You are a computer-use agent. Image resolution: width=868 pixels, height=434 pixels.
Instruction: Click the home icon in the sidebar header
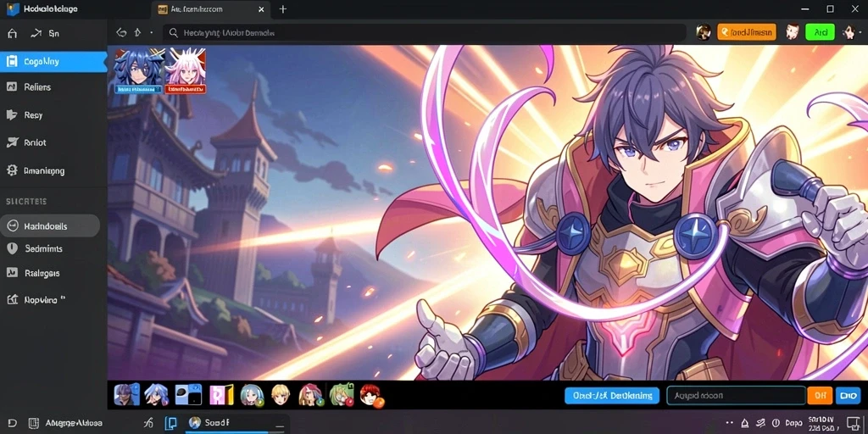12,33
